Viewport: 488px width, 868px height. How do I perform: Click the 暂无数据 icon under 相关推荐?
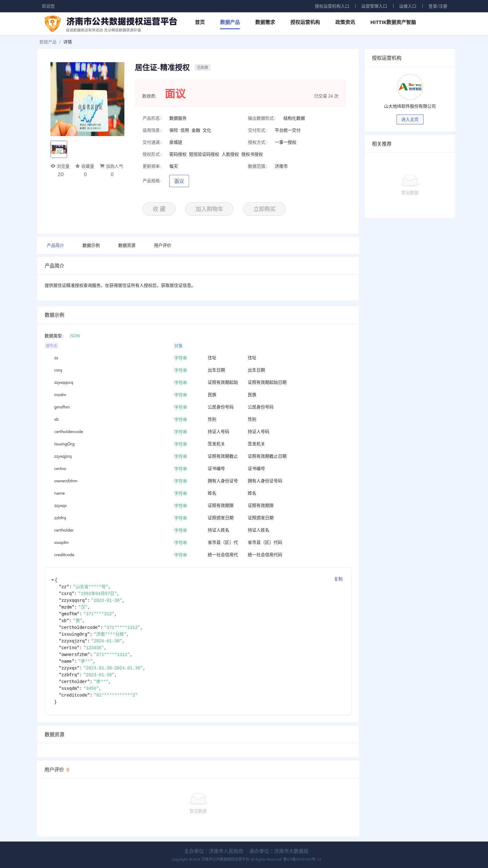click(410, 180)
